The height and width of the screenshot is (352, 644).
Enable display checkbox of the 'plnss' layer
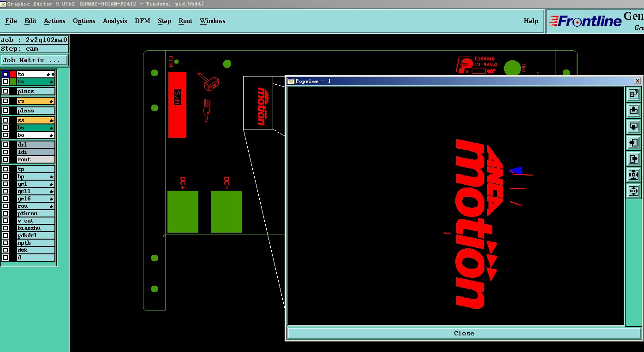tap(6, 111)
